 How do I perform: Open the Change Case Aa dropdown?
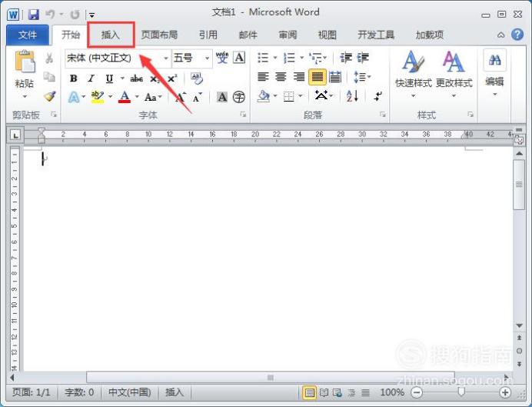click(153, 98)
